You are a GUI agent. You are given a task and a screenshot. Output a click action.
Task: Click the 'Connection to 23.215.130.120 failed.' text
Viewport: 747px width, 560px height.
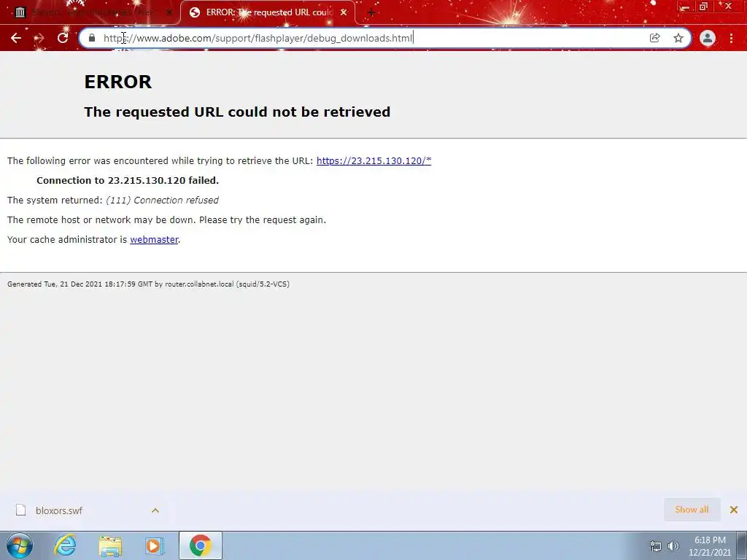tap(128, 181)
